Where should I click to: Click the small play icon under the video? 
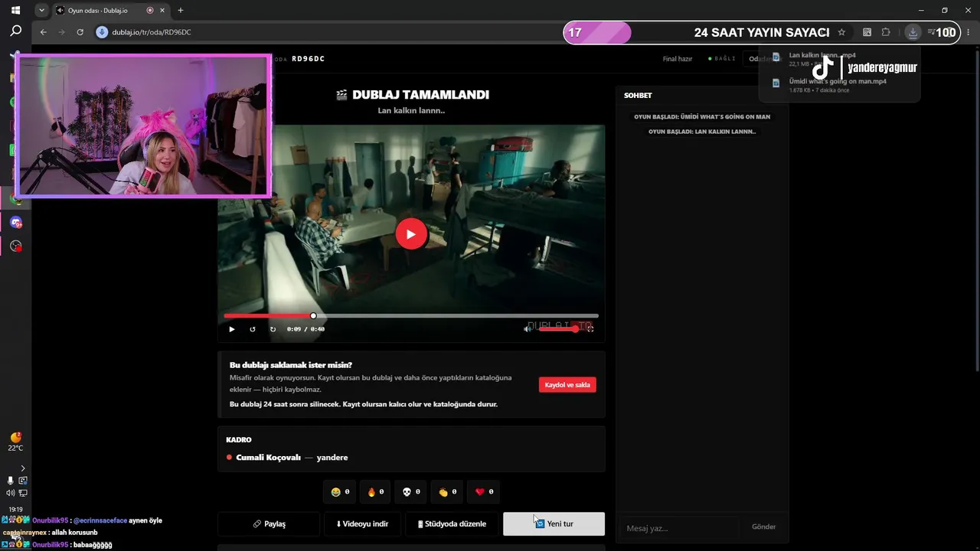pyautogui.click(x=232, y=329)
